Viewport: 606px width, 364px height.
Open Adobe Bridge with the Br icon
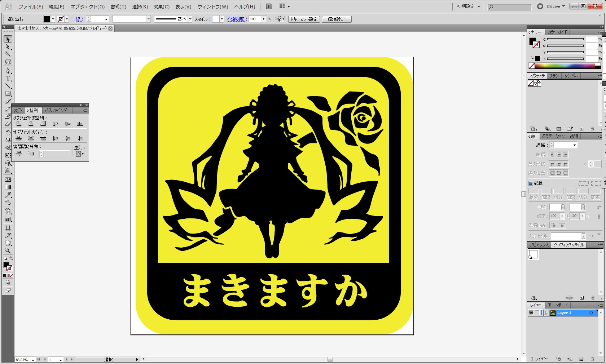[269, 6]
